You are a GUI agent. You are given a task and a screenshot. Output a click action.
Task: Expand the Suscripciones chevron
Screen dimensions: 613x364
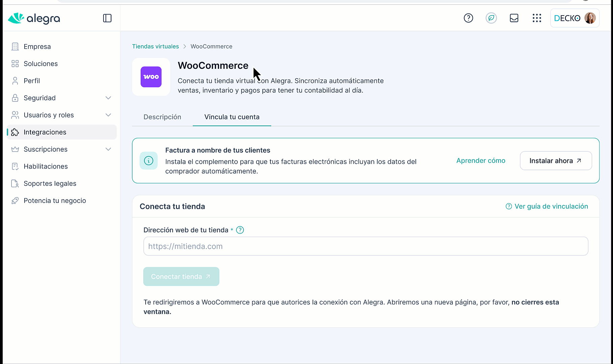point(108,149)
